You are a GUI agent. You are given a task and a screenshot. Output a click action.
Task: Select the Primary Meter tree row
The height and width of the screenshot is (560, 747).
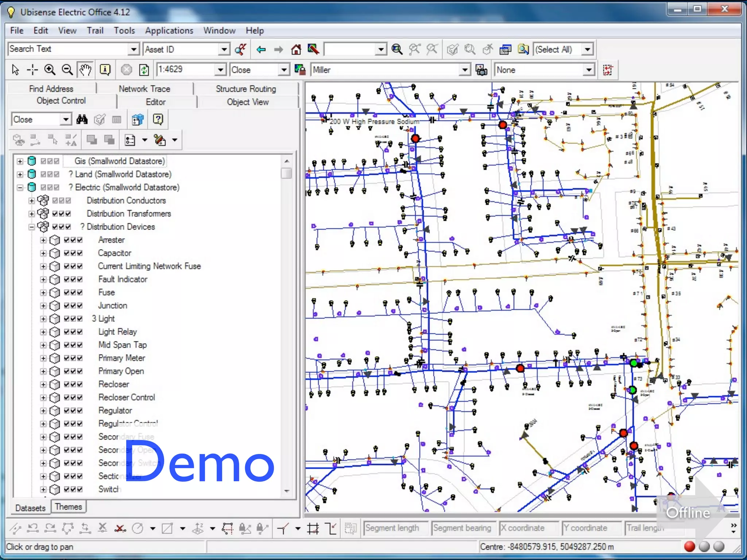tap(122, 358)
